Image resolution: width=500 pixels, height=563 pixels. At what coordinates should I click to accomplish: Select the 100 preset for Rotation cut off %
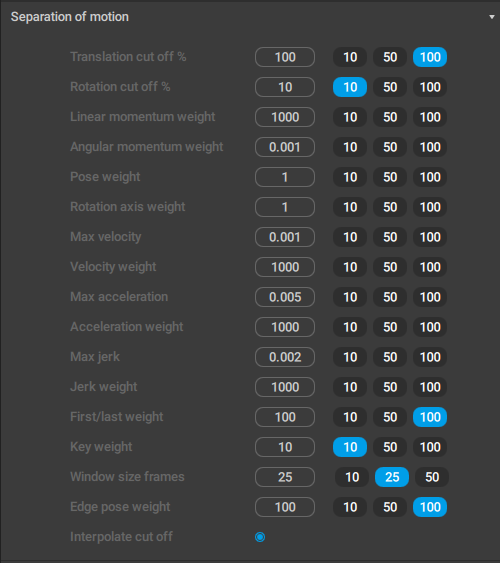click(430, 87)
